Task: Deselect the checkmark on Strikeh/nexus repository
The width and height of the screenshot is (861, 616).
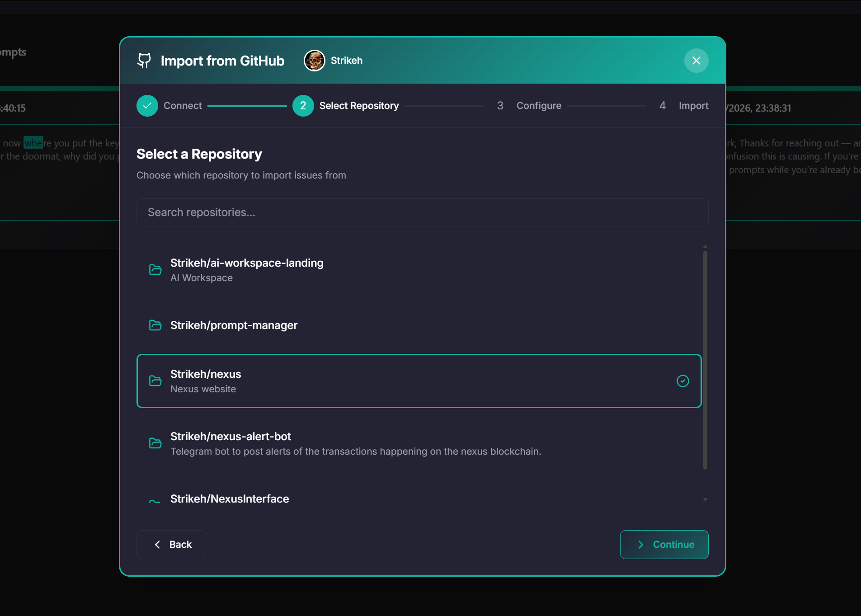Action: pyautogui.click(x=682, y=381)
